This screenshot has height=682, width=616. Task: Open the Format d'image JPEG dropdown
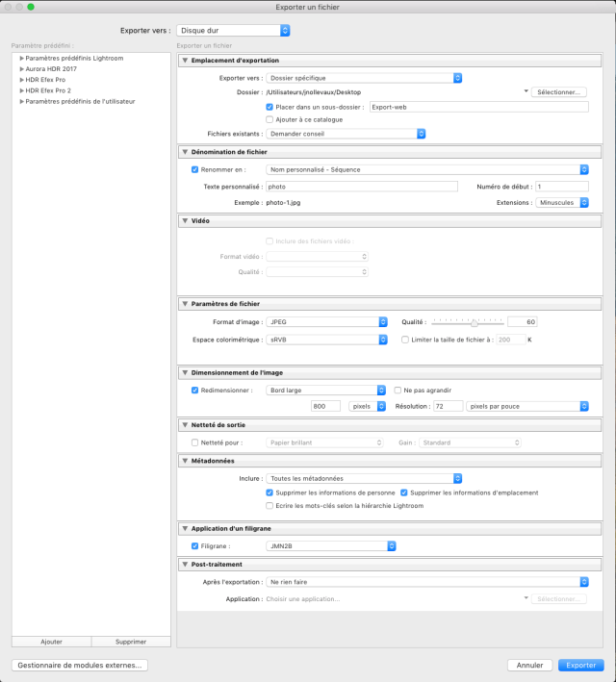pyautogui.click(x=321, y=322)
